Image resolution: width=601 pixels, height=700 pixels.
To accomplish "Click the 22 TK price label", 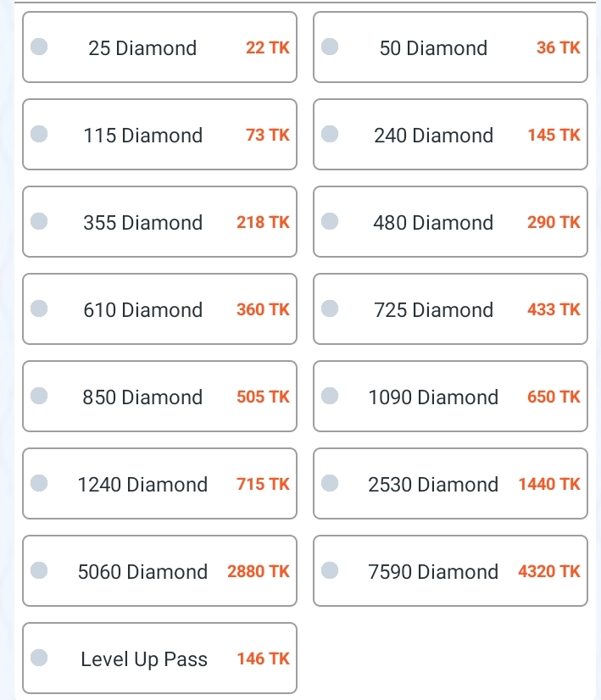I will click(268, 47).
